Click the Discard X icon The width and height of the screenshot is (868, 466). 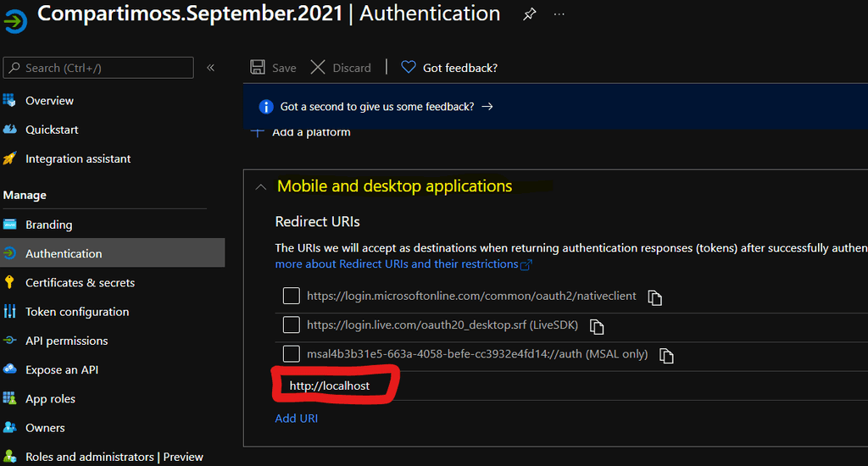click(318, 68)
